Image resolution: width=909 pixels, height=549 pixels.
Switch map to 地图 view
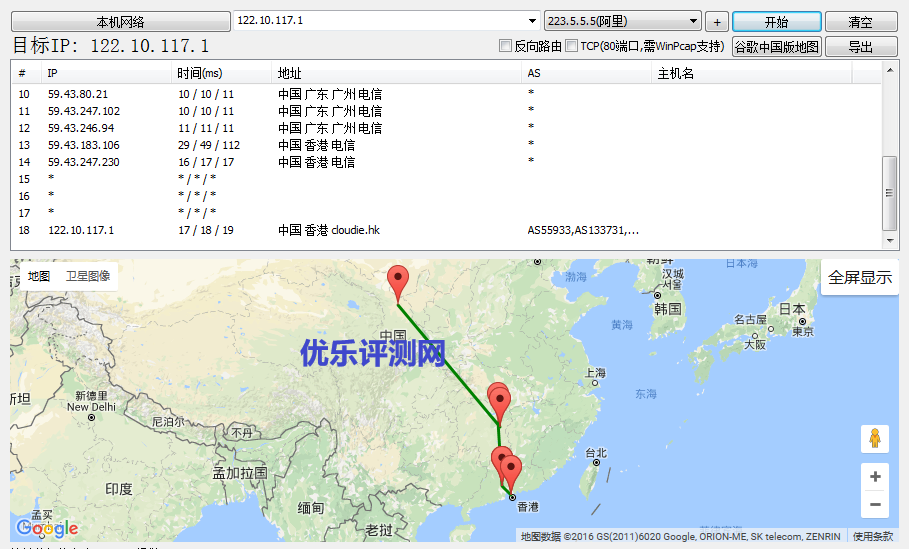[x=39, y=276]
